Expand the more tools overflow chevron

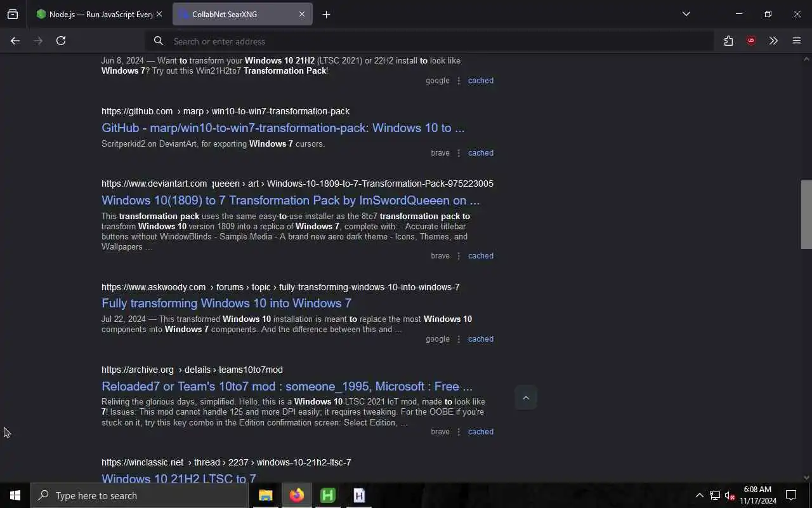(773, 41)
